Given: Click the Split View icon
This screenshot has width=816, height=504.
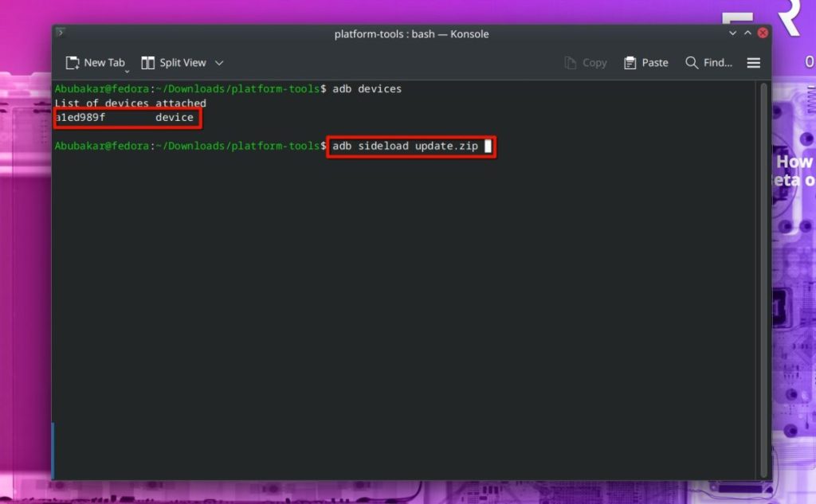Looking at the screenshot, I should [x=147, y=63].
